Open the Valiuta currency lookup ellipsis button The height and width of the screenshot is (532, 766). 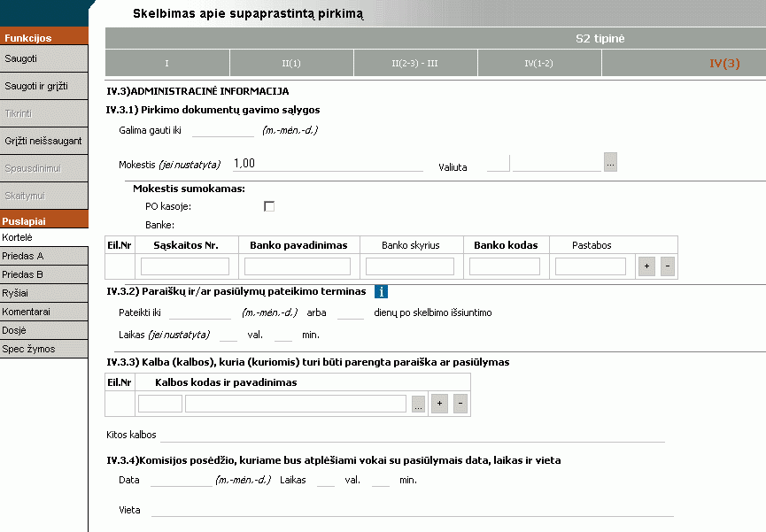pyautogui.click(x=610, y=162)
